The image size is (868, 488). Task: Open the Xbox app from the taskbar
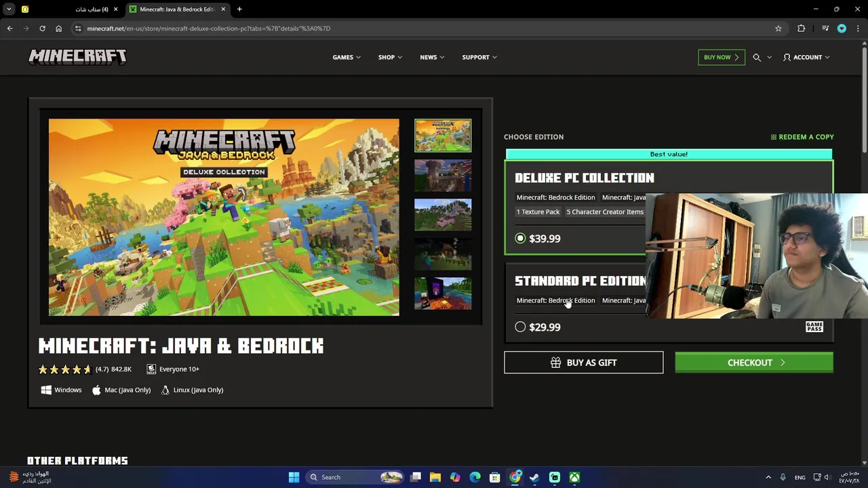(x=574, y=477)
